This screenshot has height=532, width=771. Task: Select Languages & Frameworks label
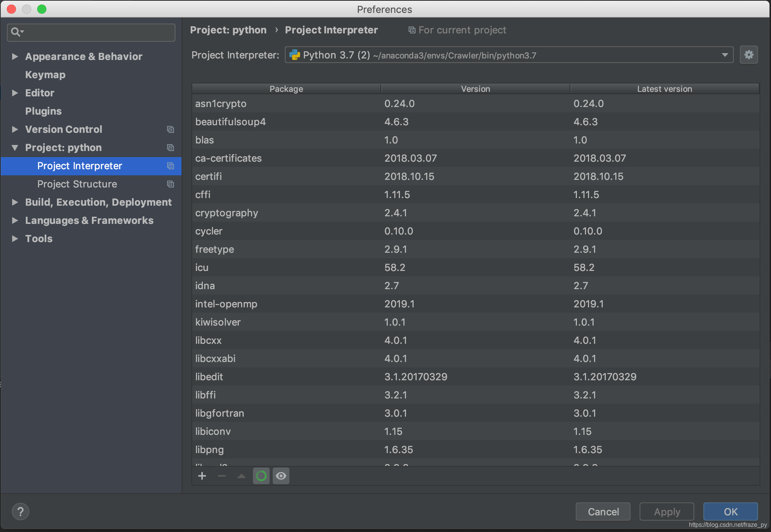tap(89, 220)
